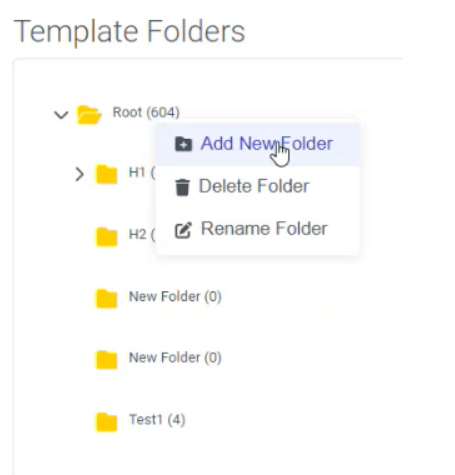Select the first New Folder (0) label

(175, 296)
